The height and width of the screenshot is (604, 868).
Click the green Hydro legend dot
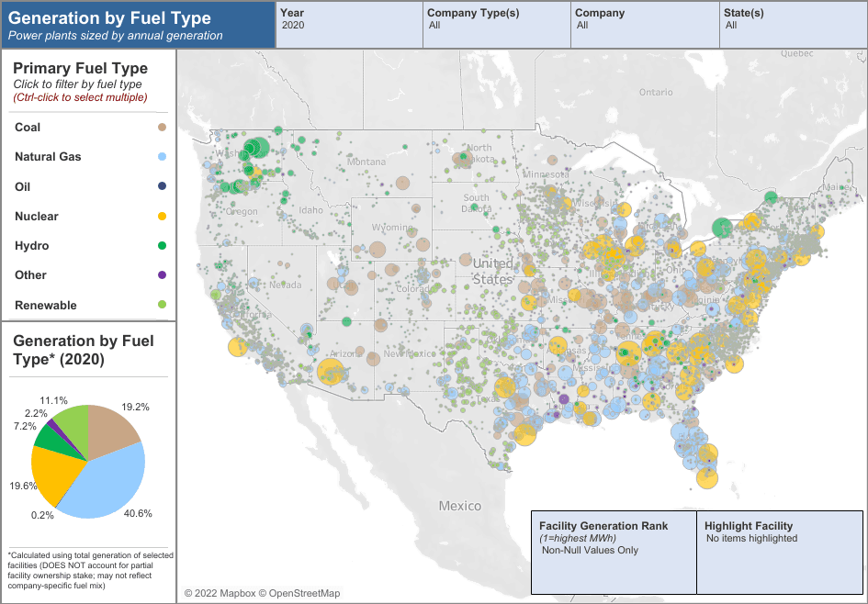click(x=162, y=246)
